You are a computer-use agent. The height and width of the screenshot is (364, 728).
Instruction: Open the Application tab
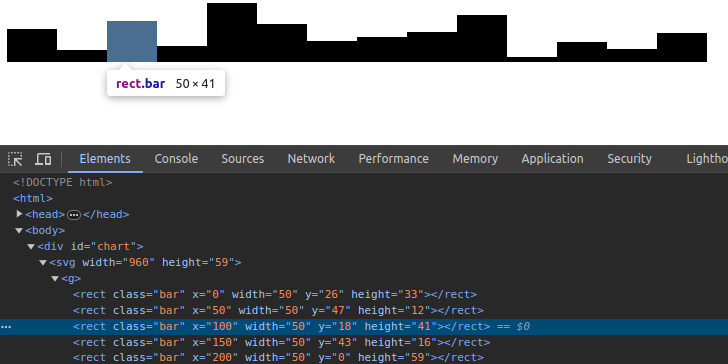552,159
